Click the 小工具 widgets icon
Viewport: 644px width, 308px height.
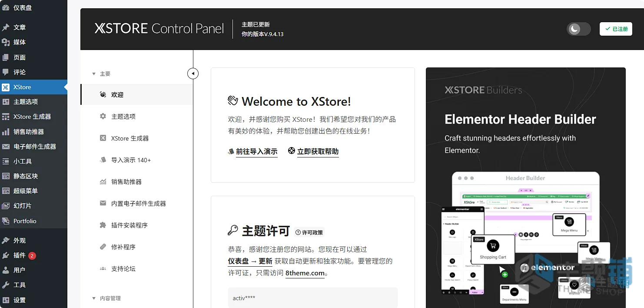point(6,161)
